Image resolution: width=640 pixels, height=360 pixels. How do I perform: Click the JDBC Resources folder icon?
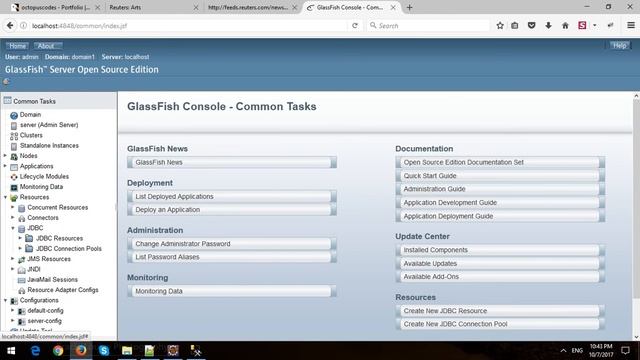tap(29, 238)
